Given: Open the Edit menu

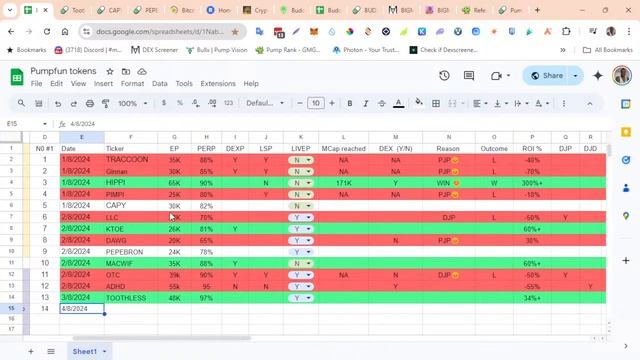Looking at the screenshot, I should point(56,84).
